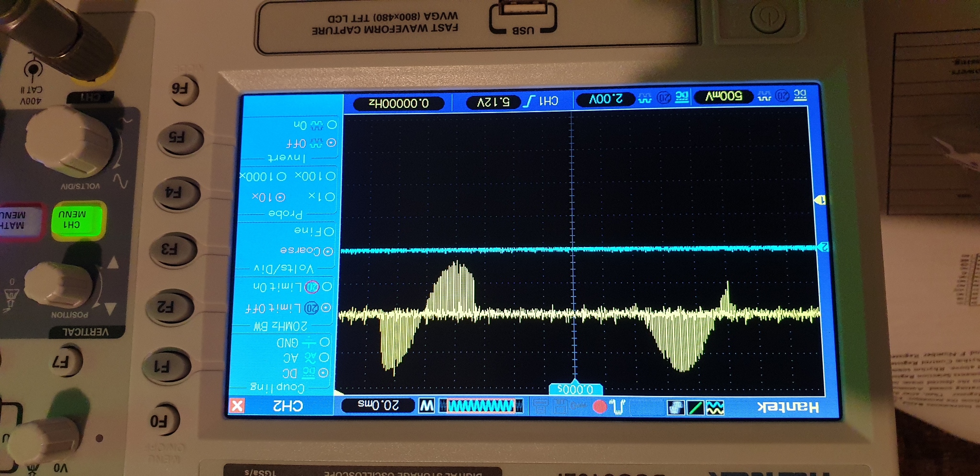Viewport: 980px width, 476px height.
Task: Click the channel 2 ground level marker
Action: point(823,247)
